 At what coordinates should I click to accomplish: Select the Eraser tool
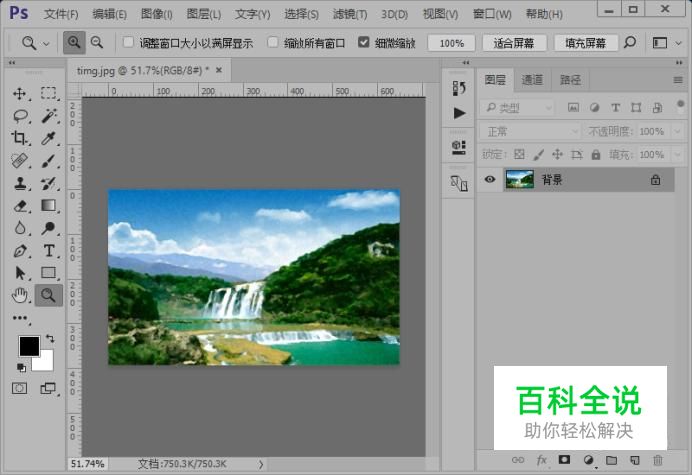click(x=20, y=206)
